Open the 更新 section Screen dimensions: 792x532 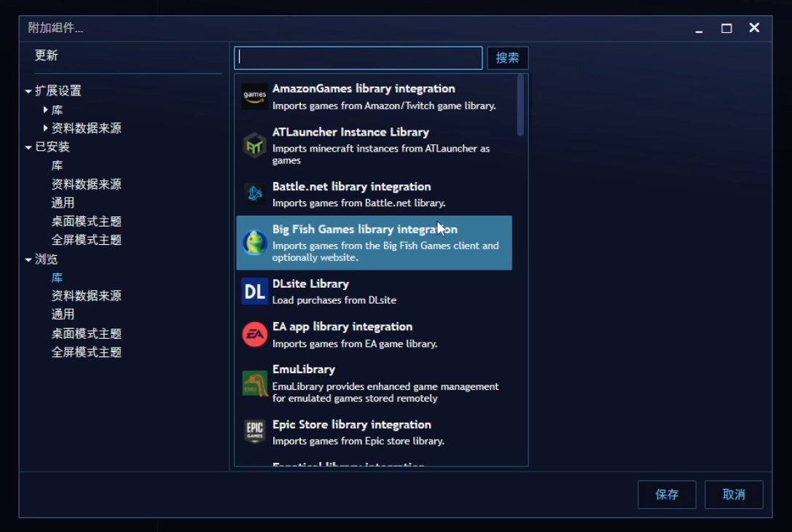coord(46,55)
